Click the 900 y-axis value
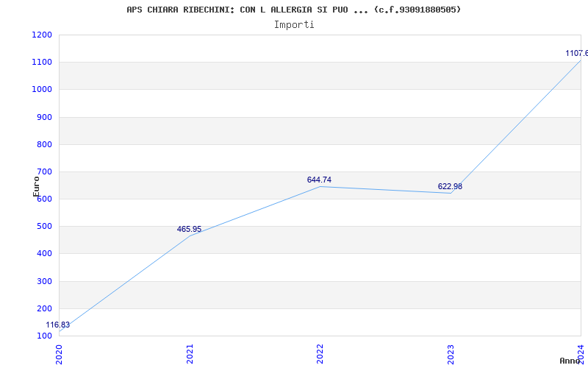The height and width of the screenshot is (368, 588). [x=44, y=117]
